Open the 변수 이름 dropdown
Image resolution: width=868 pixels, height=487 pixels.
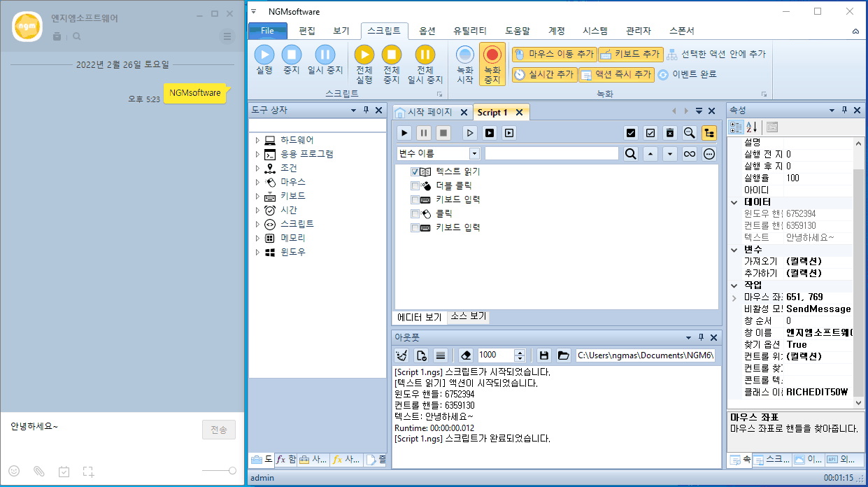(475, 154)
